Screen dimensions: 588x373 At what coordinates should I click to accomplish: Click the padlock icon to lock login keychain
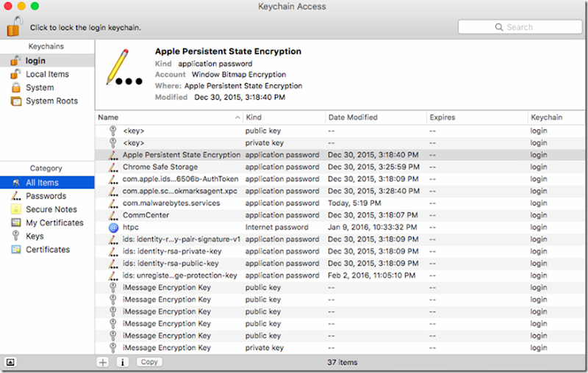(x=15, y=26)
